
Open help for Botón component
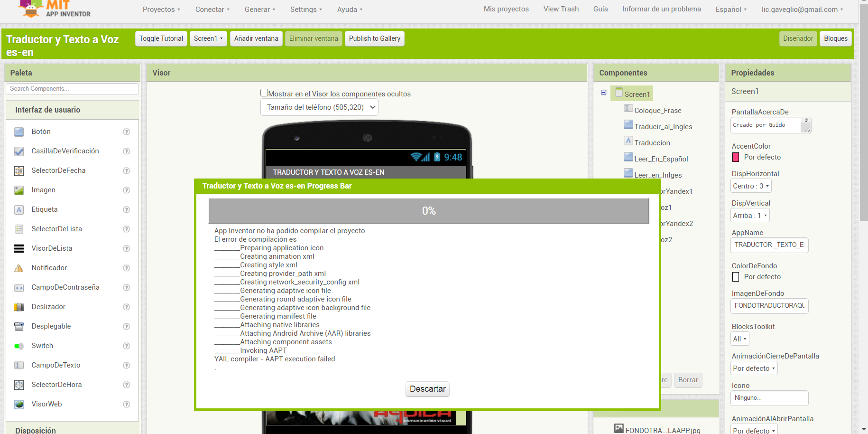(127, 132)
